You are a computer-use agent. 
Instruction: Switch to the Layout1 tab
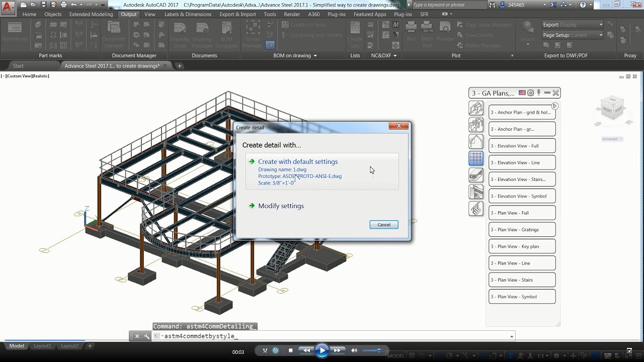[x=42, y=346]
